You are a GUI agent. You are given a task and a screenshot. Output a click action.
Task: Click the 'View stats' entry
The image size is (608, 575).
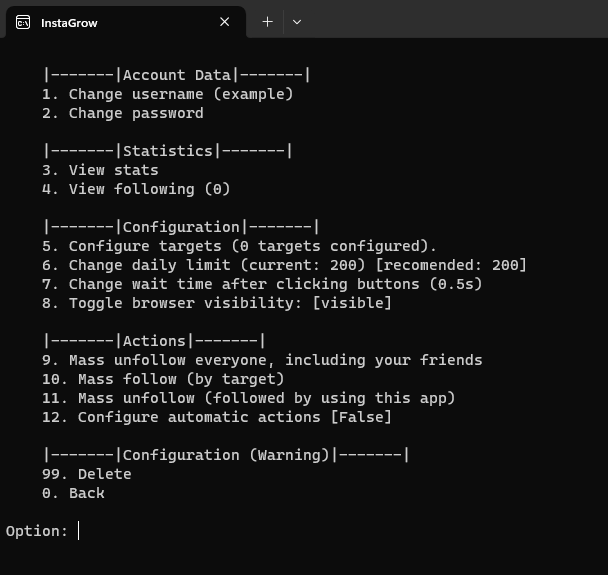[x=100, y=170]
